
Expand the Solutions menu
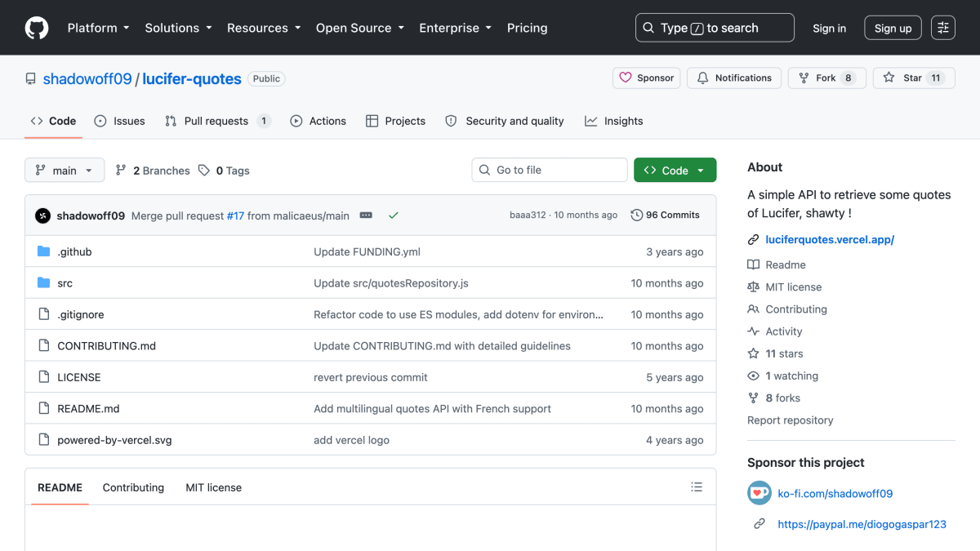pyautogui.click(x=178, y=28)
